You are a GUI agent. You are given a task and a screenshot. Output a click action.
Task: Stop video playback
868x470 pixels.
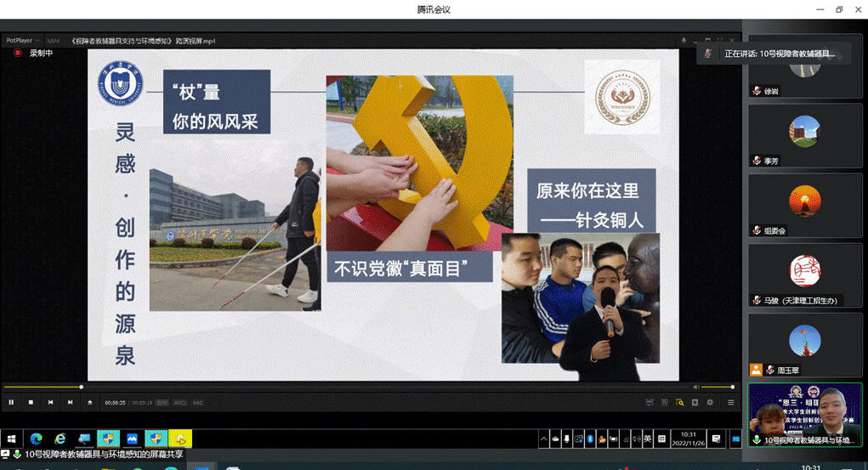tap(31, 402)
